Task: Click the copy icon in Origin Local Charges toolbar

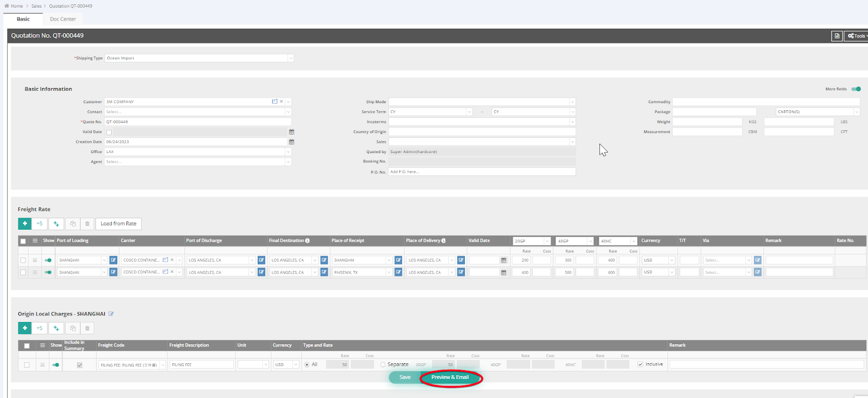Action: click(73, 328)
